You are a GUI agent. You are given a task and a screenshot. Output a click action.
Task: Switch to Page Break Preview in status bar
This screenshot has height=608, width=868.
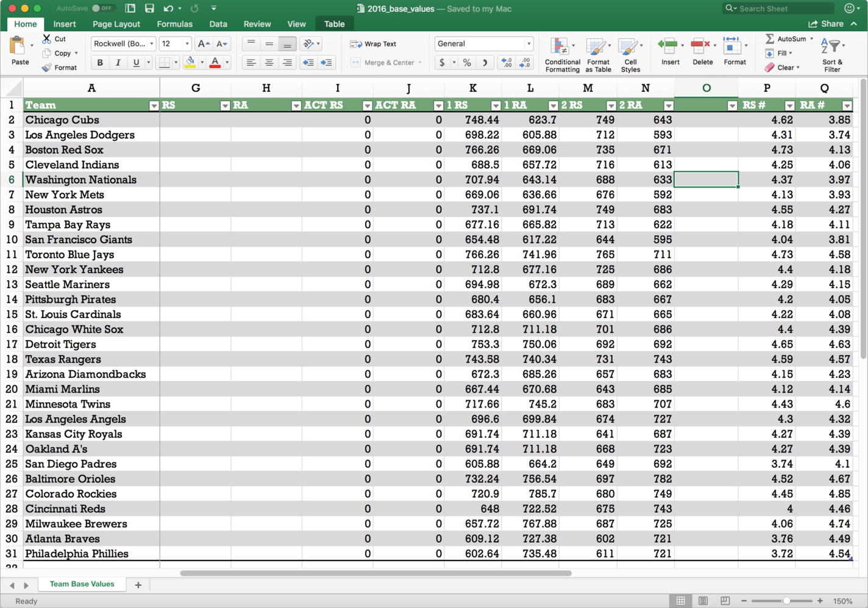pyautogui.click(x=725, y=601)
